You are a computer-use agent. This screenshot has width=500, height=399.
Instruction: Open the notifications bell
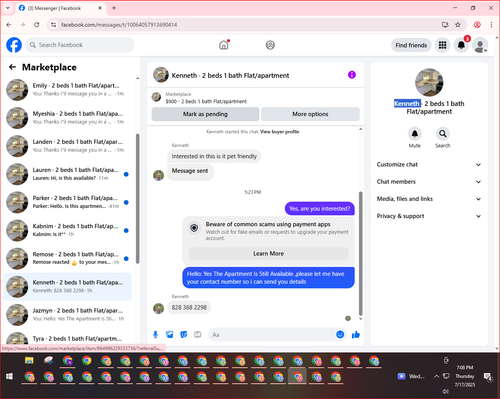point(461,45)
